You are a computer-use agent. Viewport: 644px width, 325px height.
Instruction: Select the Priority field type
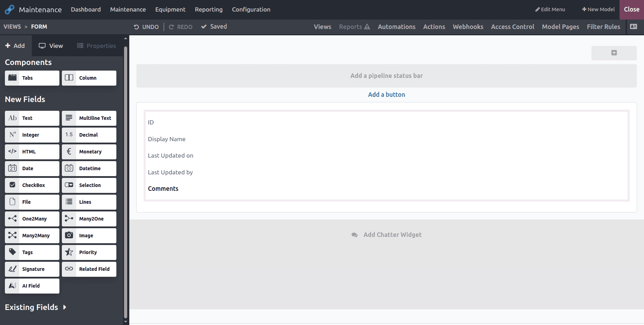click(x=89, y=252)
